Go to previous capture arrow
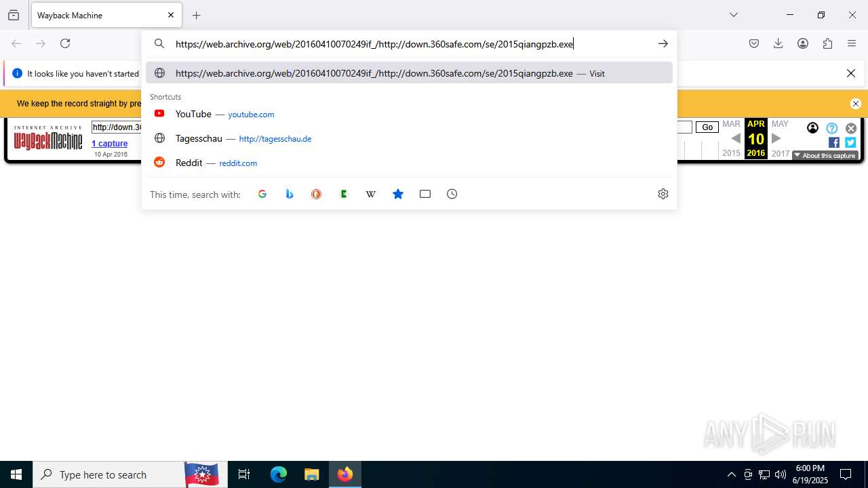Image resolution: width=868 pixels, height=488 pixels. 735,138
